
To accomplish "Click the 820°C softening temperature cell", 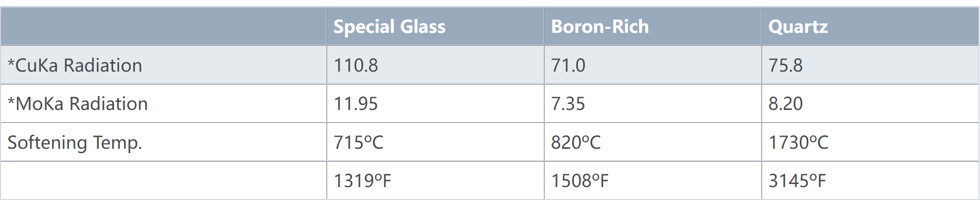I will click(653, 142).
